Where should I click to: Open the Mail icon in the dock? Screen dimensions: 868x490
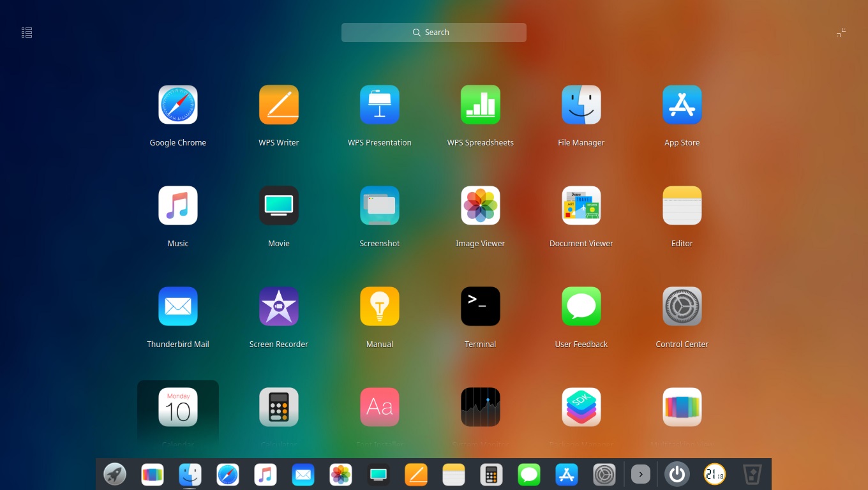303,474
